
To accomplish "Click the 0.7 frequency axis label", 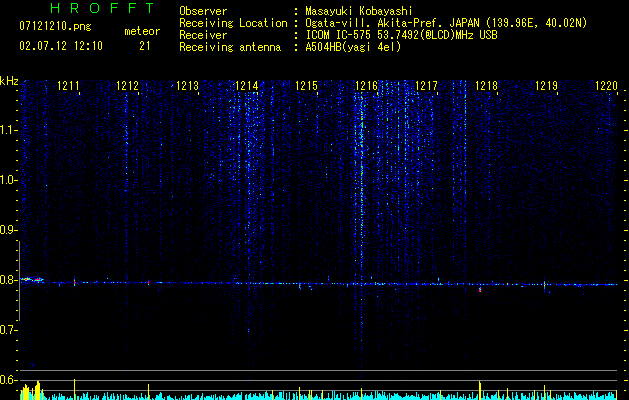I will coord(8,330).
